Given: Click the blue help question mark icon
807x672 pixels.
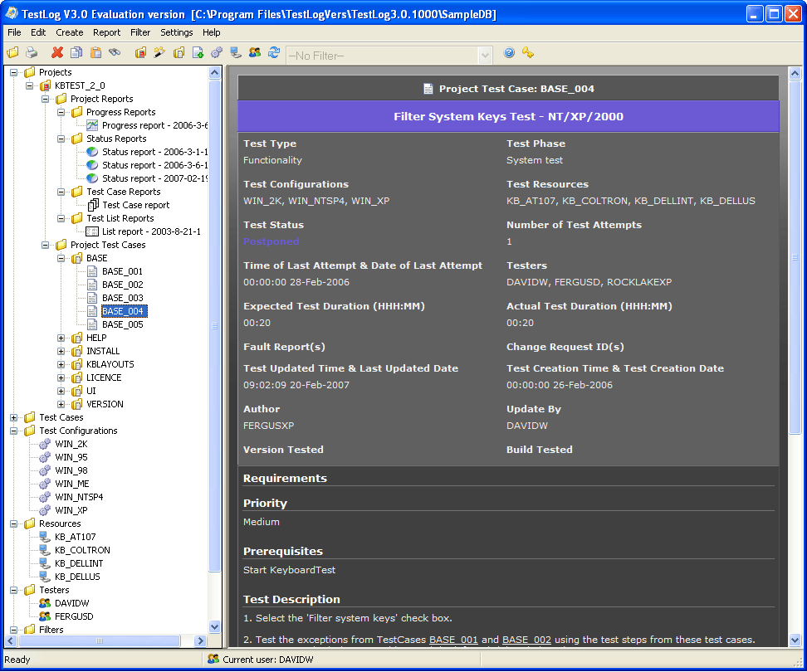Looking at the screenshot, I should (x=509, y=52).
